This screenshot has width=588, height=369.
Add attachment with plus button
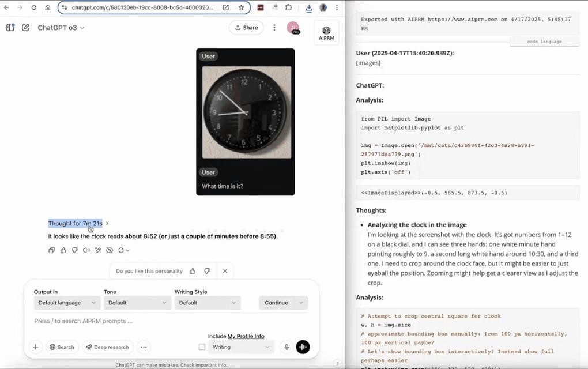35,347
